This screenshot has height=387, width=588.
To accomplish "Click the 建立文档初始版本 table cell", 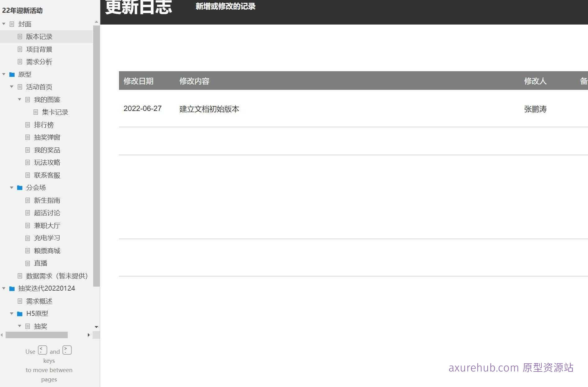I will (209, 109).
